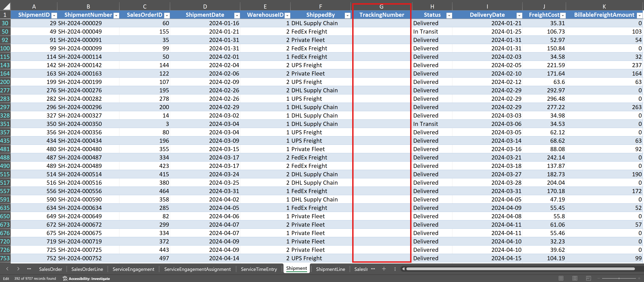
Task: Click the horizontal scrollbar thumb
Action: click(x=520, y=269)
